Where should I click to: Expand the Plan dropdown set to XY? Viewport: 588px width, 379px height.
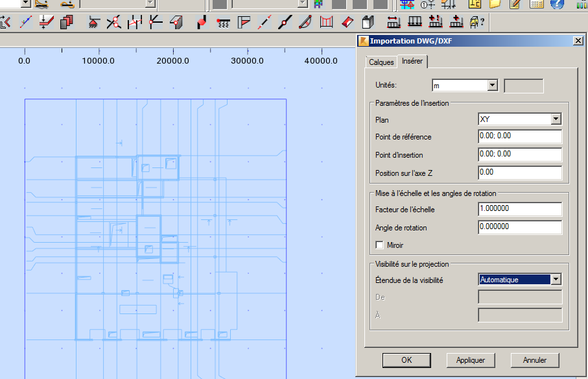coord(556,119)
